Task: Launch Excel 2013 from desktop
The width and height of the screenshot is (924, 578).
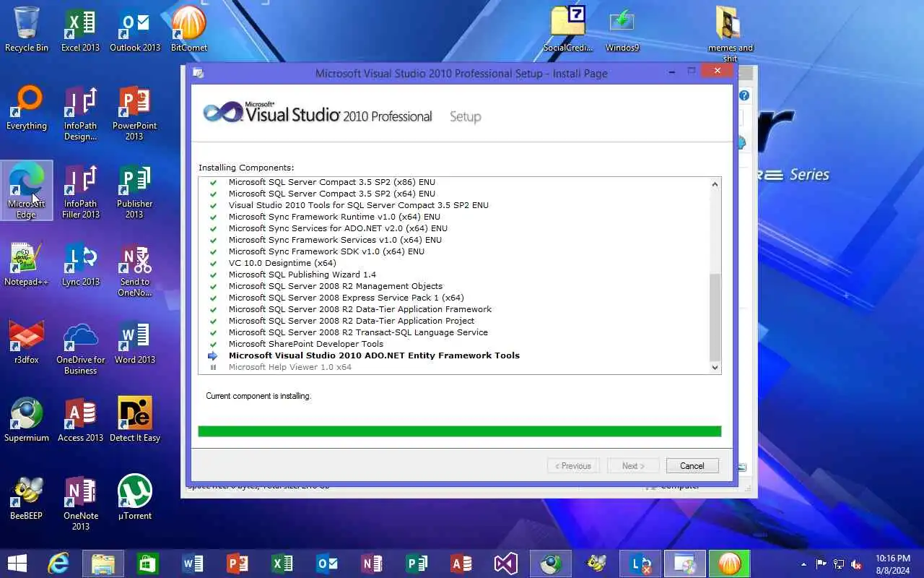Action: [x=80, y=29]
